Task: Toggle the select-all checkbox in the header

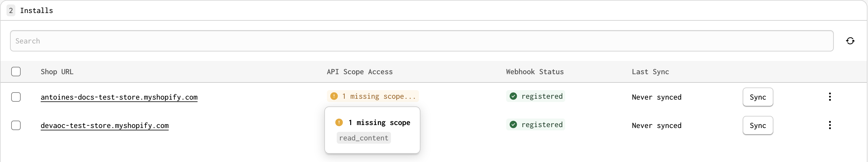Action: [x=16, y=72]
